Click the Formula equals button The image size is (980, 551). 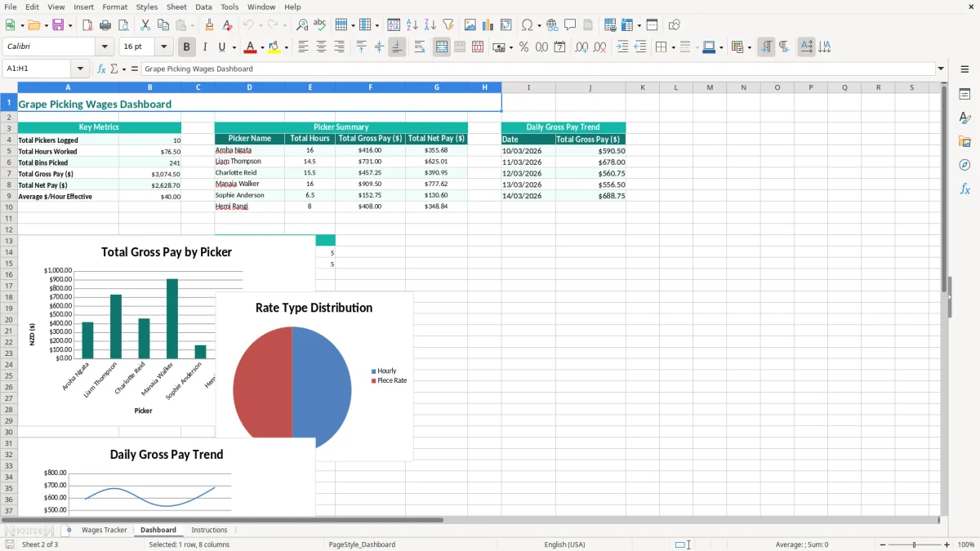coord(135,69)
